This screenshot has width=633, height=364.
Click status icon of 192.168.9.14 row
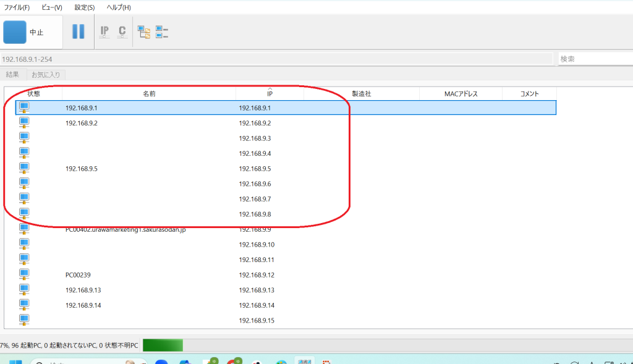pyautogui.click(x=24, y=305)
